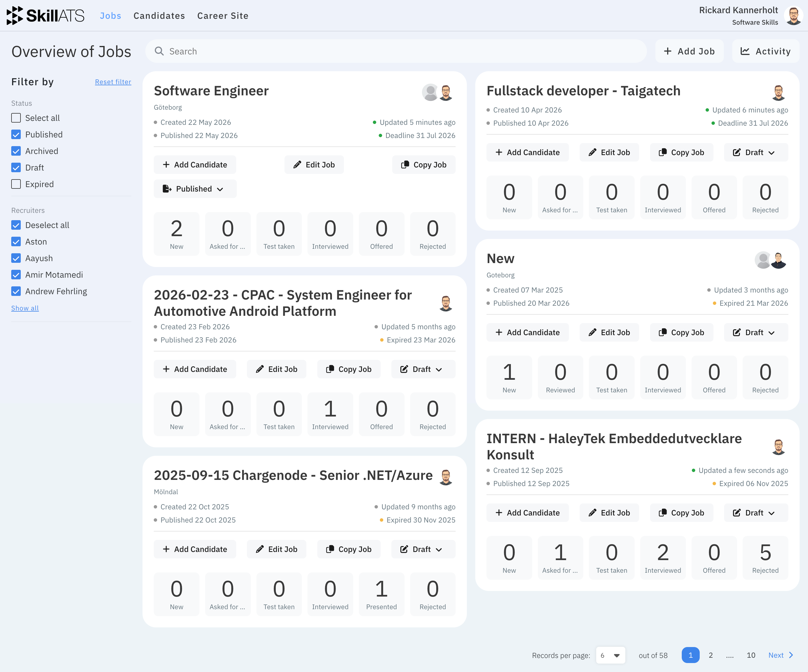Viewport: 808px width, 672px height.
Task: Click the gray placeholder avatar on Software Engineer
Action: coord(430,92)
